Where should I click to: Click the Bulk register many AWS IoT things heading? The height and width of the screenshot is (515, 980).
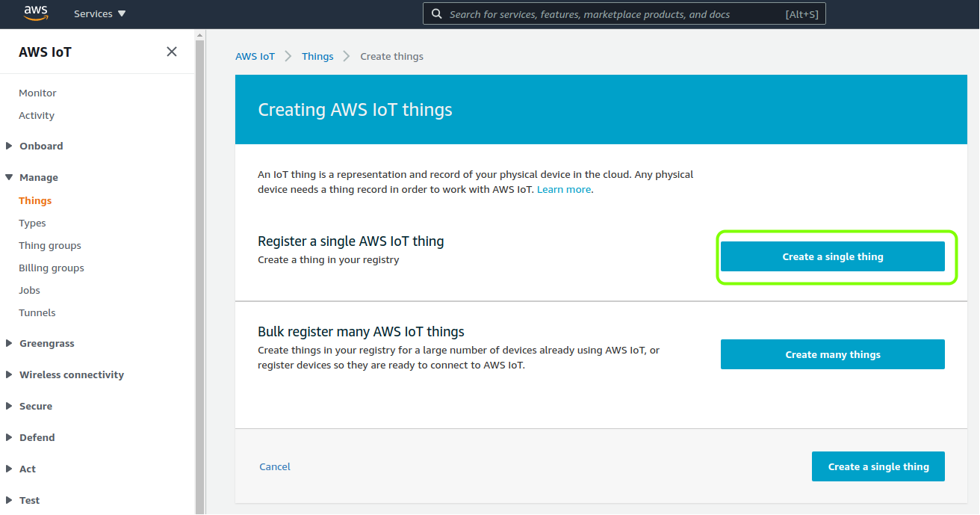pyautogui.click(x=361, y=331)
